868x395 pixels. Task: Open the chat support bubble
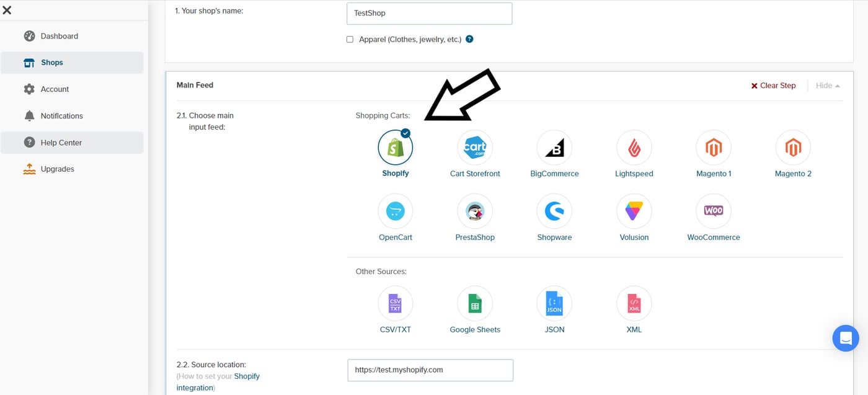pos(846,338)
